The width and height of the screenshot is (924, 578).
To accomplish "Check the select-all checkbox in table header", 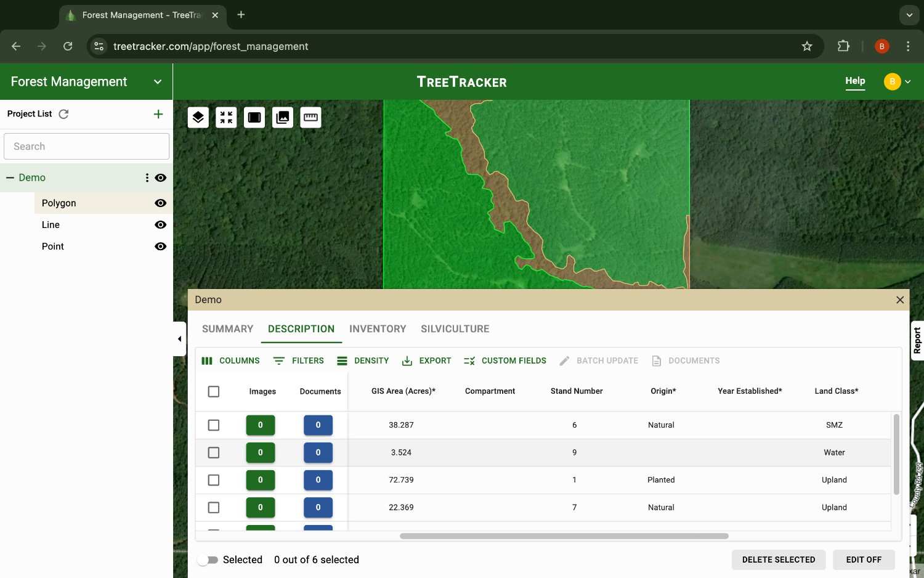I will click(213, 391).
